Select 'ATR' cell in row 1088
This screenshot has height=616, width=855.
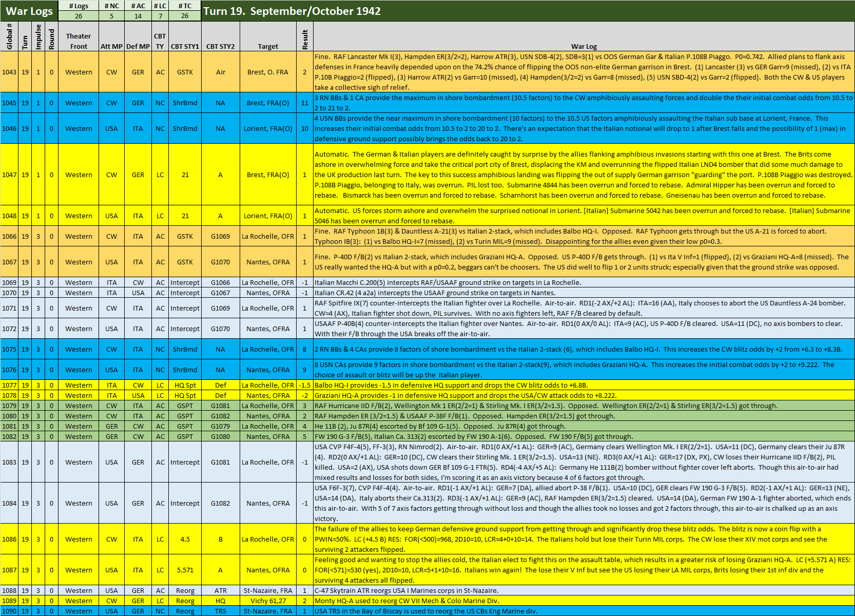tap(220, 590)
